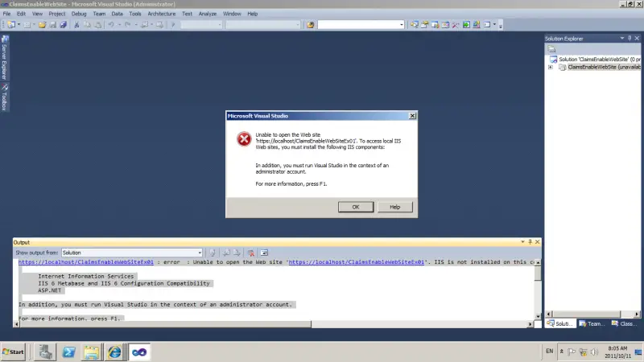Image resolution: width=644 pixels, height=362 pixels.
Task: Open the File menu
Action: click(x=7, y=14)
